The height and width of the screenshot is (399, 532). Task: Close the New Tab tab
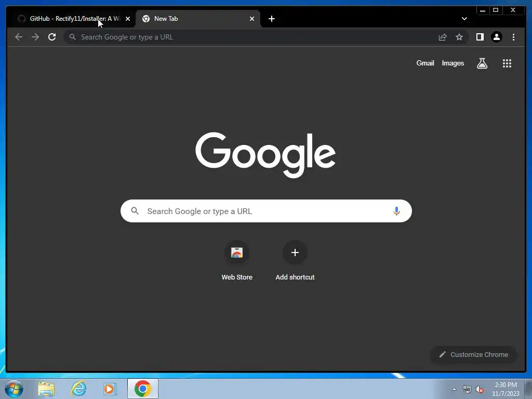click(252, 19)
